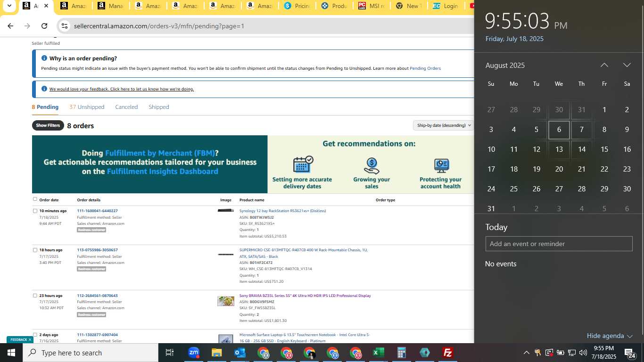Check the box for order 113-0755986-3050657
This screenshot has height=362, width=644.
click(35, 250)
